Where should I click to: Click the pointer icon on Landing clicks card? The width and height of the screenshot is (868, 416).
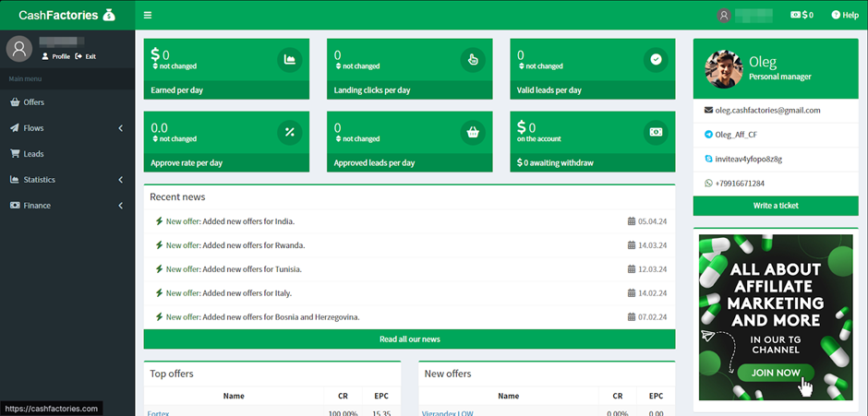tap(473, 59)
